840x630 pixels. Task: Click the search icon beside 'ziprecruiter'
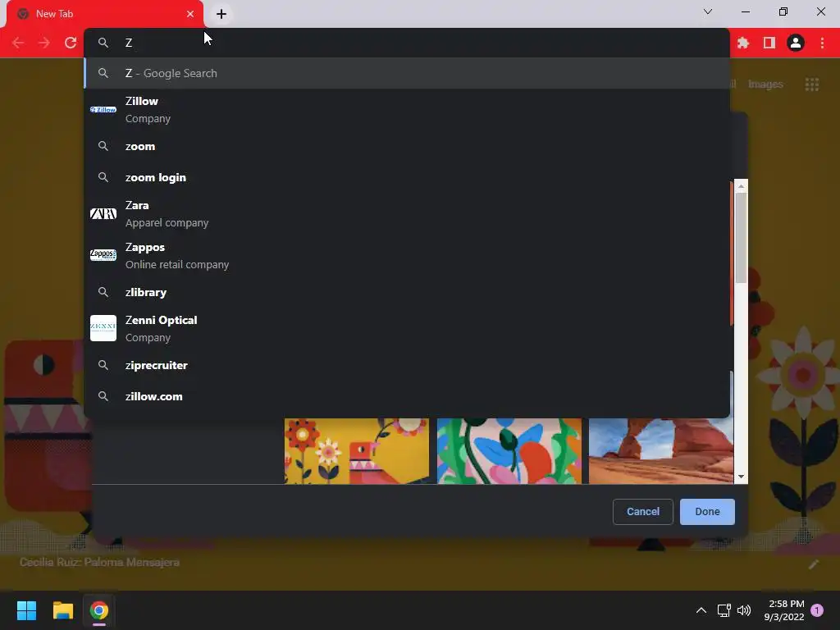[x=103, y=365]
